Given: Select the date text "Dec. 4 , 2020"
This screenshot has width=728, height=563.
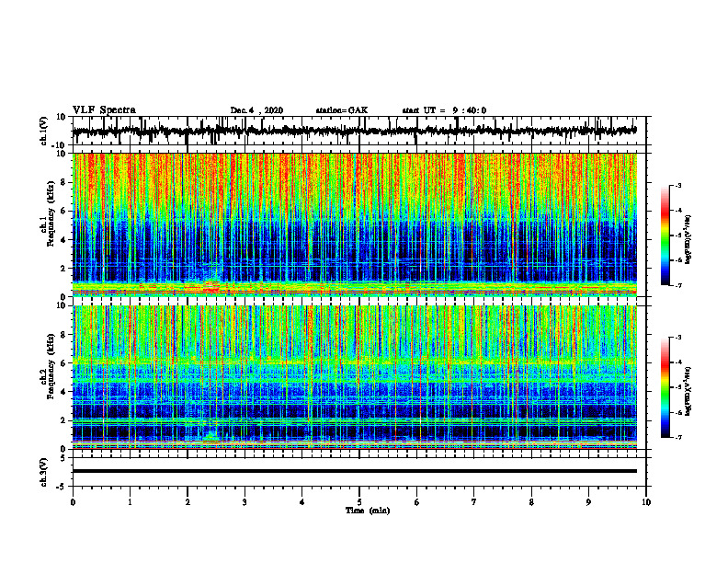Looking at the screenshot, I should [x=256, y=110].
